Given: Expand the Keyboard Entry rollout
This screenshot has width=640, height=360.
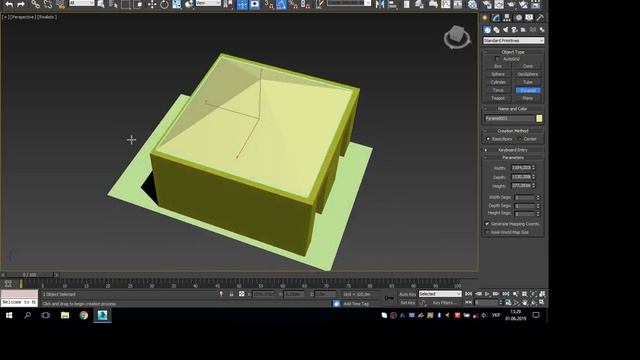Looking at the screenshot, I should tap(513, 150).
